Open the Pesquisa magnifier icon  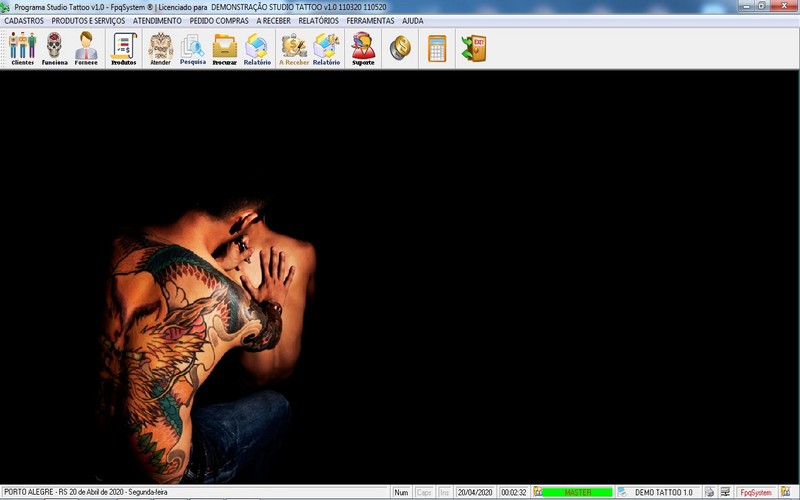tap(193, 48)
